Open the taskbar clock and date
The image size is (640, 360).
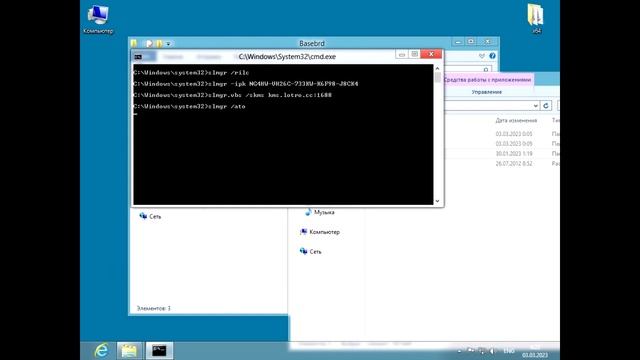535,351
